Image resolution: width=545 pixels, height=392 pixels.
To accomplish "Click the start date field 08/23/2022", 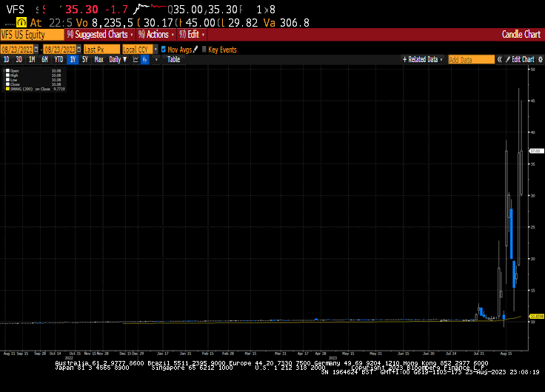I will click(17, 50).
